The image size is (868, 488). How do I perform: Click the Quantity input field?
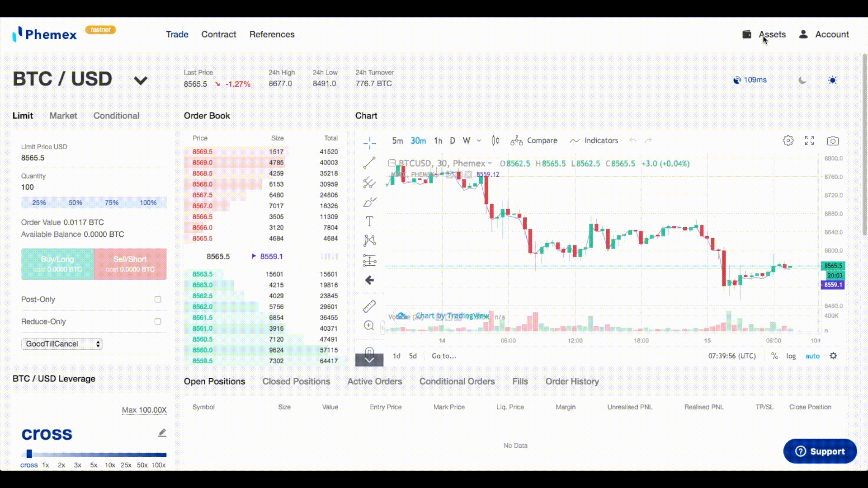tap(94, 188)
